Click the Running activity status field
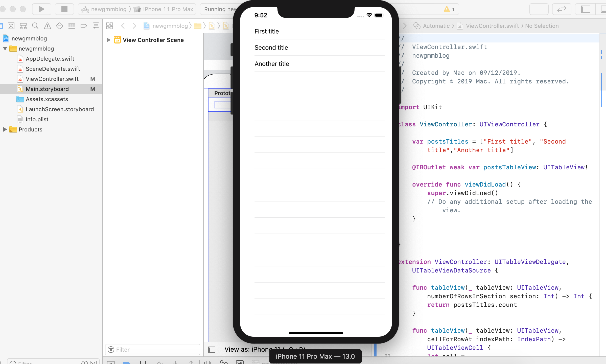Image resolution: width=606 pixels, height=364 pixels. tap(219, 9)
